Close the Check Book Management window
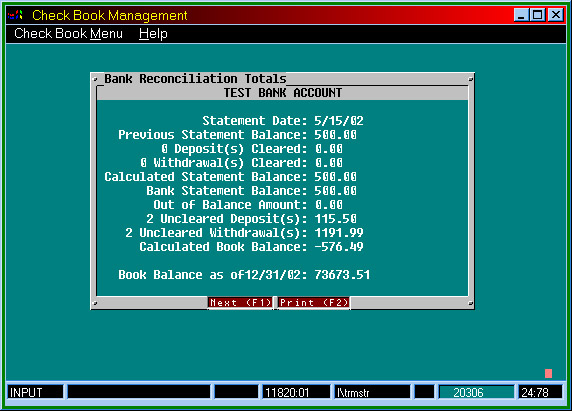Screen dimensions: 572x411 pyautogui.click(x=556, y=15)
